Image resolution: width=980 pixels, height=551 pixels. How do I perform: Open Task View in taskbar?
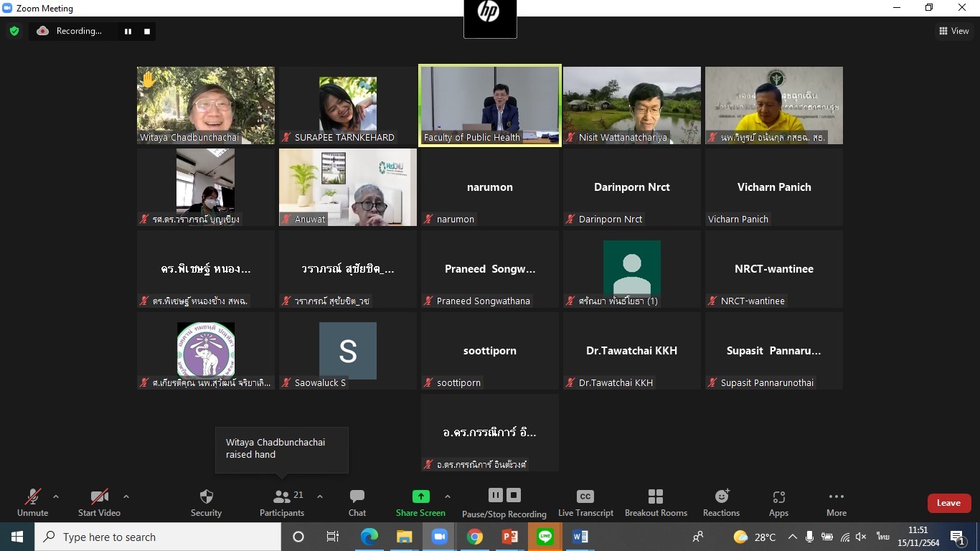pyautogui.click(x=333, y=537)
